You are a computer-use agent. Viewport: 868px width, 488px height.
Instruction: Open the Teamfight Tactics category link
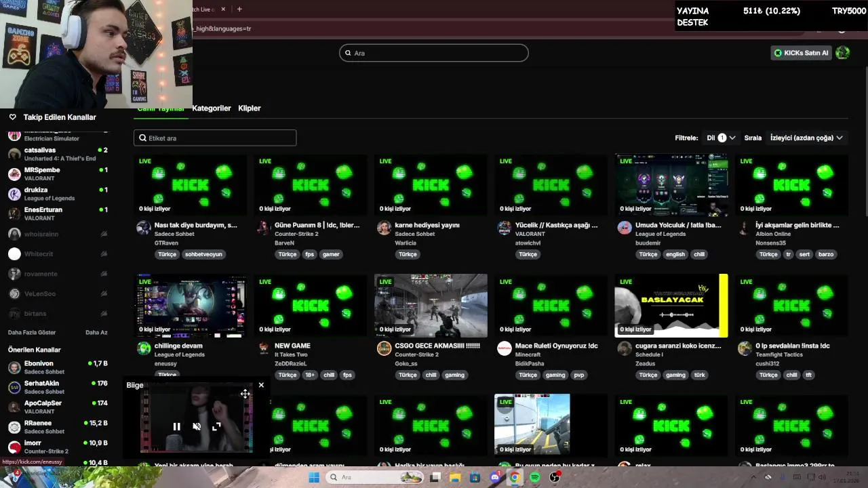pyautogui.click(x=779, y=354)
